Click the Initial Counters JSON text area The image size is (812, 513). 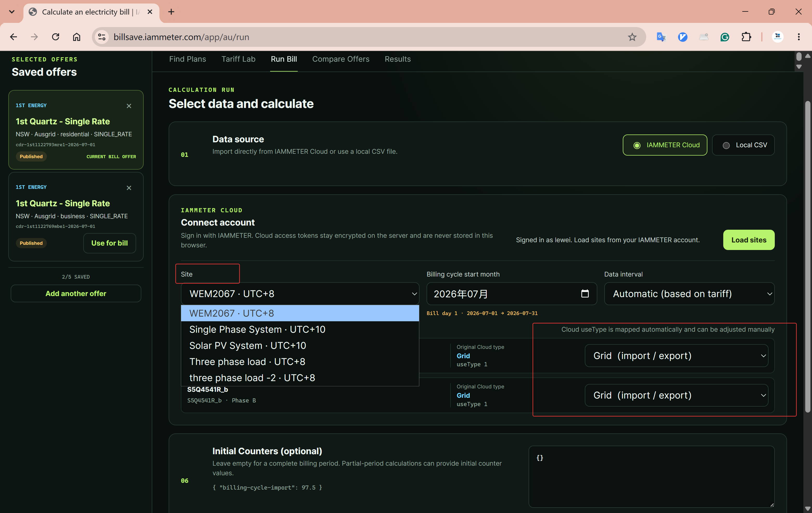[651, 477]
